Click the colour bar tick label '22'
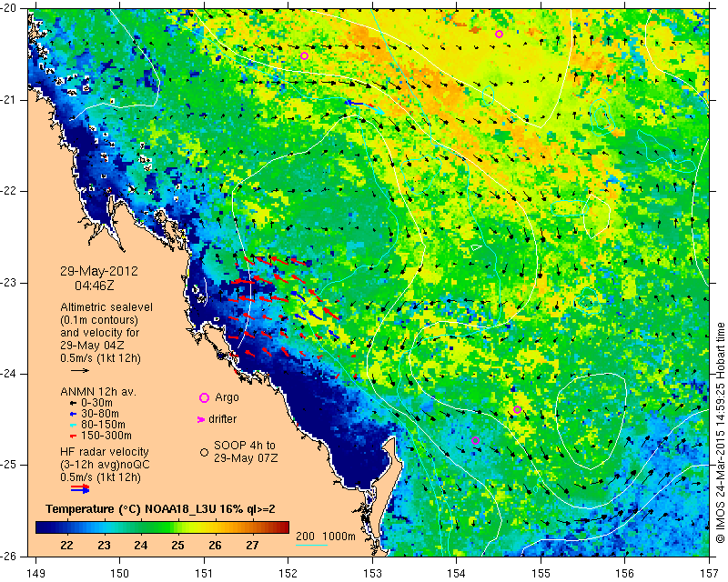The width and height of the screenshot is (728, 582). tap(66, 545)
